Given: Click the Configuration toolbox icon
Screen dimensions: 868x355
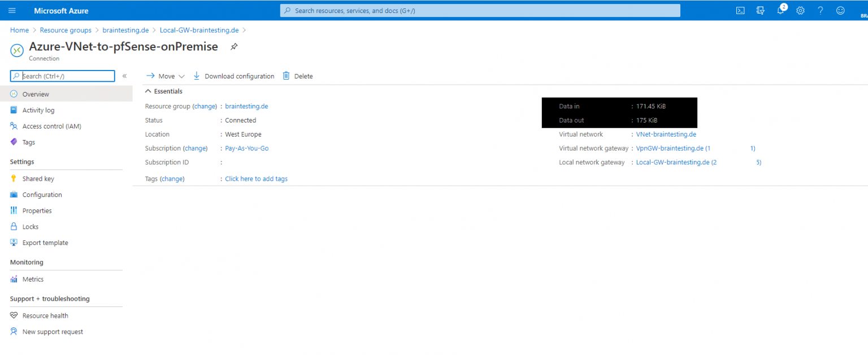Looking at the screenshot, I should click(14, 195).
